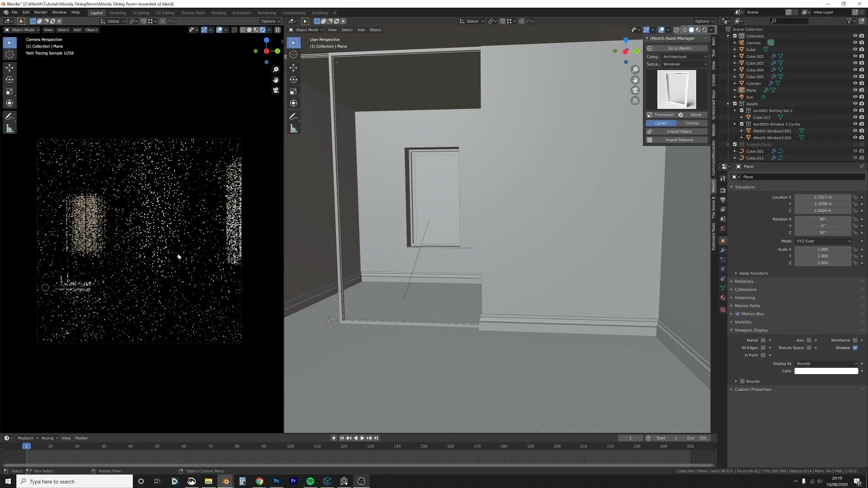Switch to the Modeling workspace tab
Screen dimensions: 868x488
click(x=118, y=13)
